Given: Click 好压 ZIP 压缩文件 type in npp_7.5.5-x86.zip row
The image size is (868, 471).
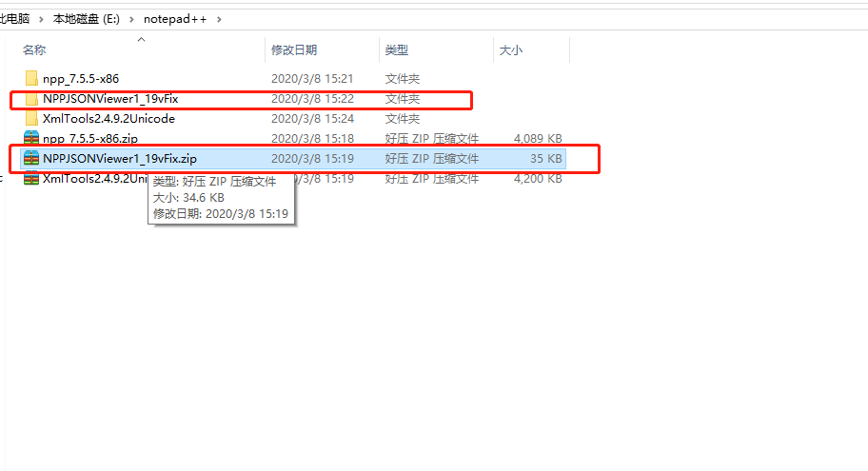Looking at the screenshot, I should (432, 138).
